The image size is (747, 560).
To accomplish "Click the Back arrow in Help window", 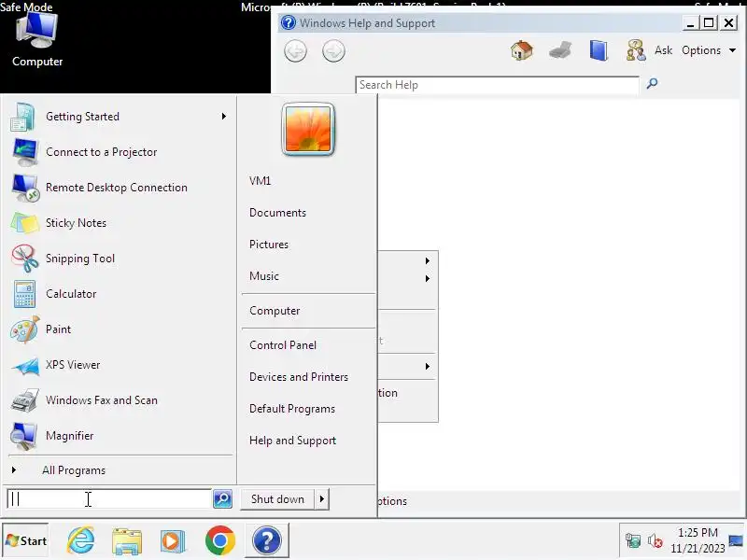I will 295,51.
